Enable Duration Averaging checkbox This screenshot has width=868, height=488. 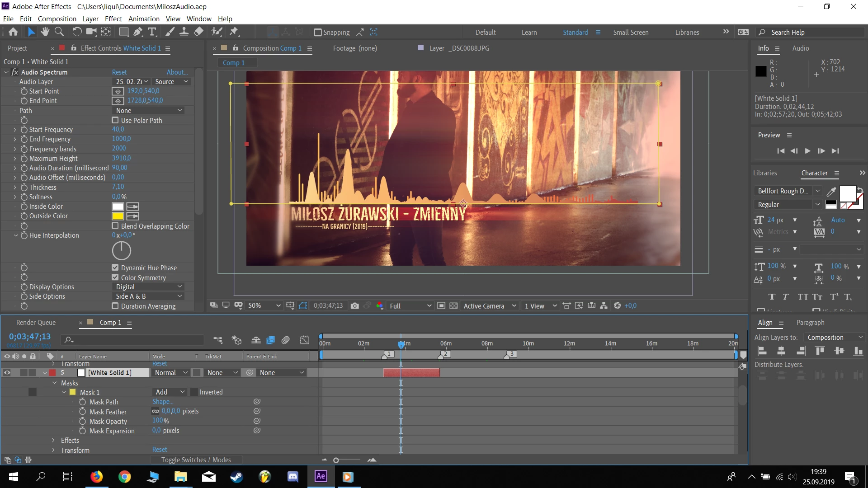(115, 306)
